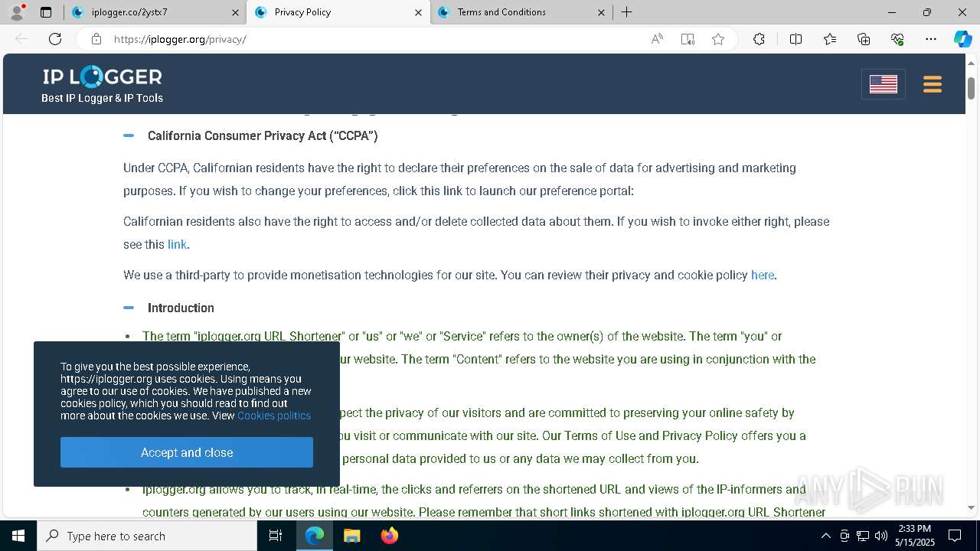Collapse the Introduction section
This screenshot has height=551, width=980.
point(129,308)
